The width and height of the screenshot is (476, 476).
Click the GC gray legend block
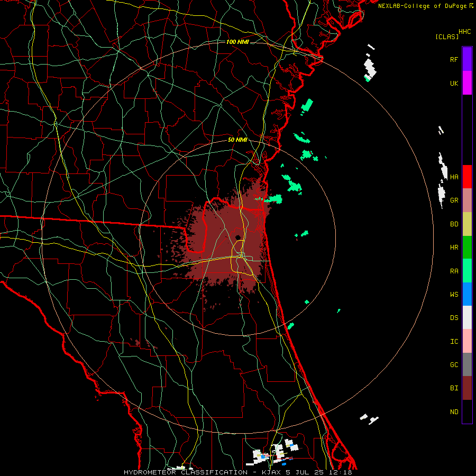click(x=467, y=364)
